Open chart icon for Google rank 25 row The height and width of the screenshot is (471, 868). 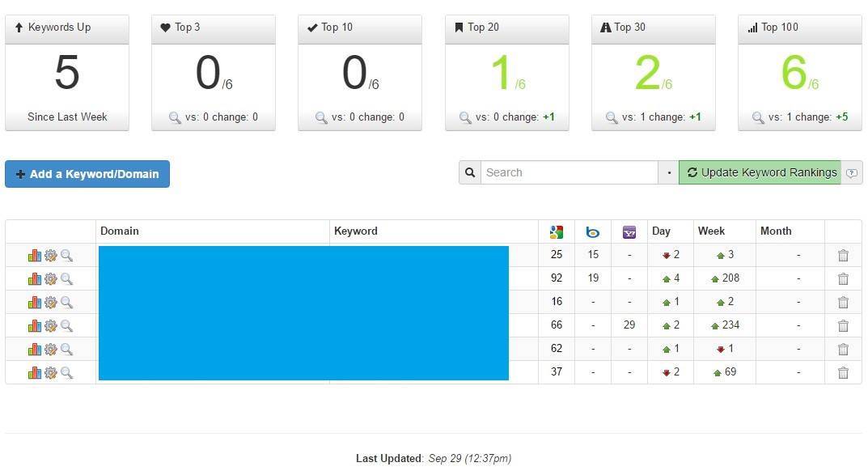(34, 255)
